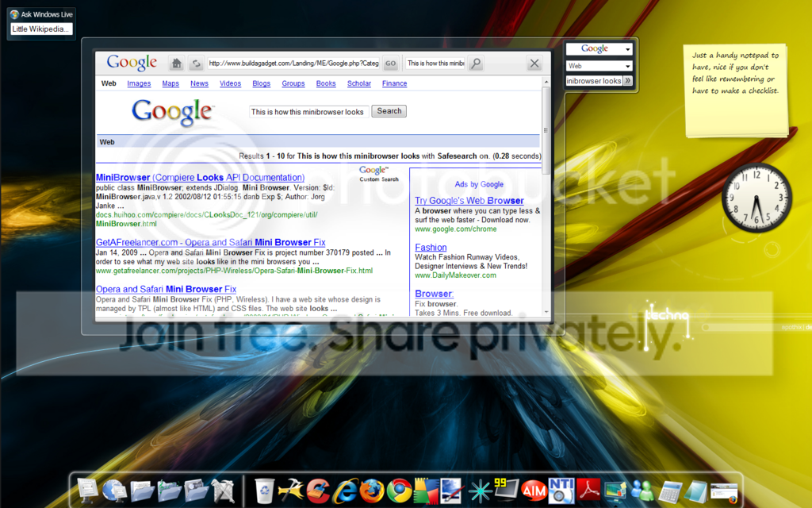The width and height of the screenshot is (812, 508).
Task: Open the Opera and Safari Mini Browser Fix result
Action: click(167, 289)
